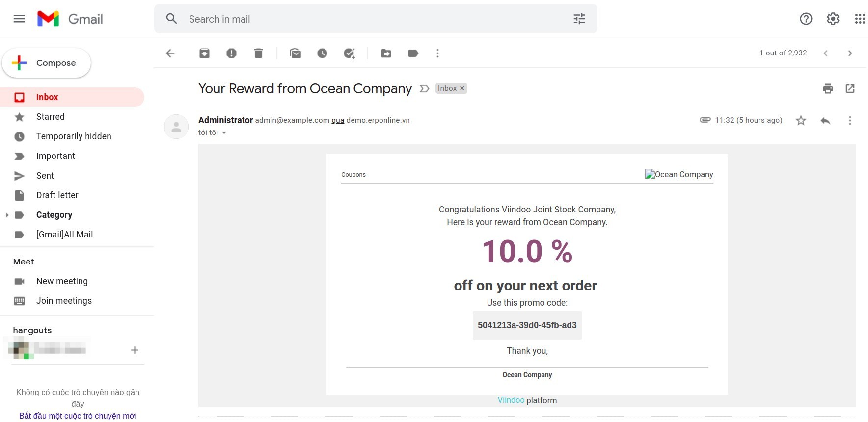This screenshot has height=422, width=868.
Task: Open [Gmail]All Mail label
Action: 72,235
